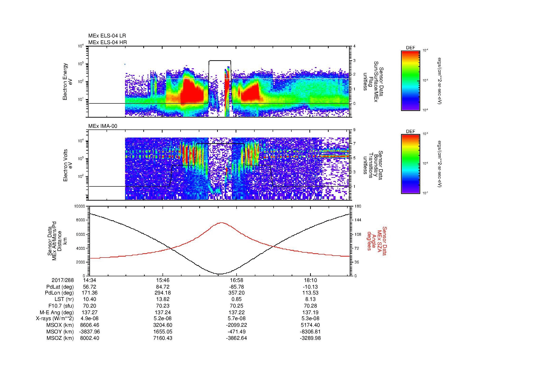This screenshot has width=555, height=392.
Task: Click the MSOY value 1655.05
Action: [163, 332]
